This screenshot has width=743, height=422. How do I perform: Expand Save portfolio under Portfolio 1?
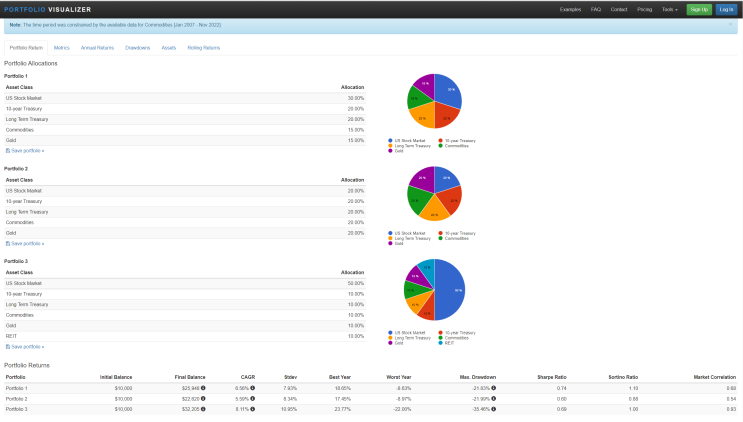click(x=25, y=151)
